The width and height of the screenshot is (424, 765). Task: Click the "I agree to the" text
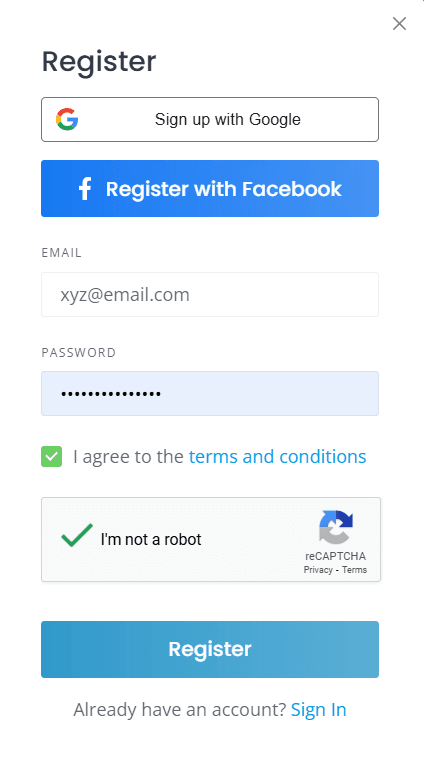coord(128,457)
